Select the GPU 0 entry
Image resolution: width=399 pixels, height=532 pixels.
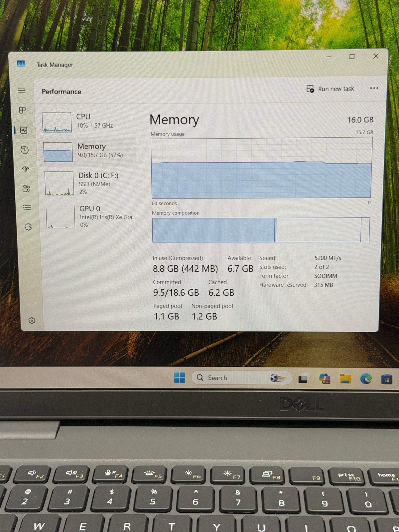click(x=91, y=216)
